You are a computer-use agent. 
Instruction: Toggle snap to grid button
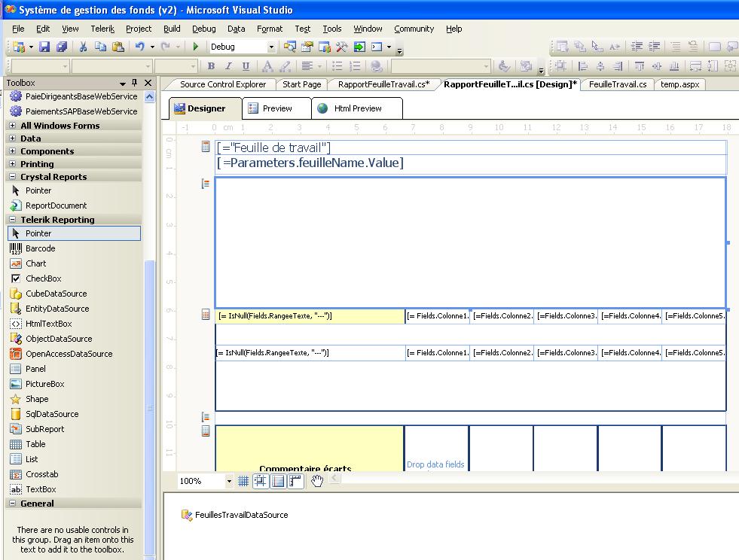[x=261, y=481]
